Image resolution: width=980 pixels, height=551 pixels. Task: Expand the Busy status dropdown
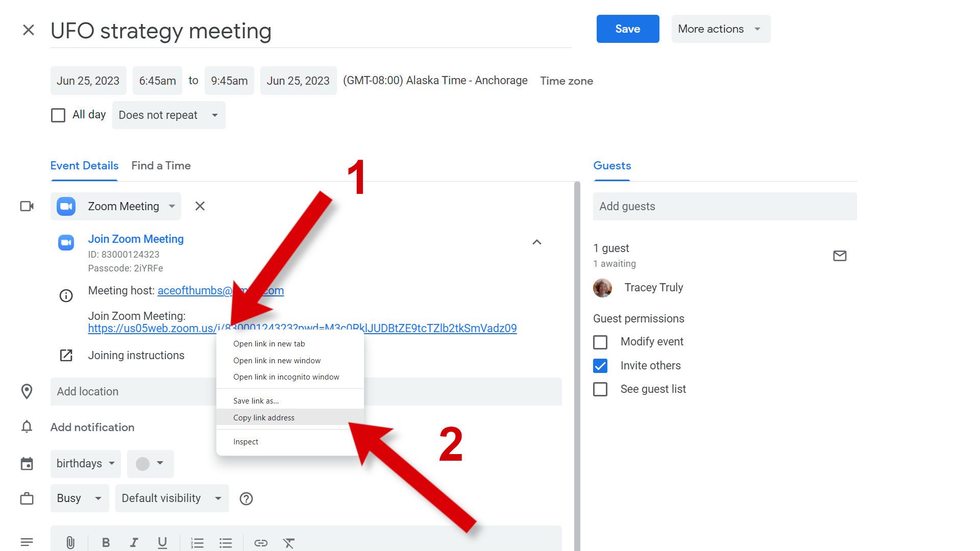tap(78, 498)
